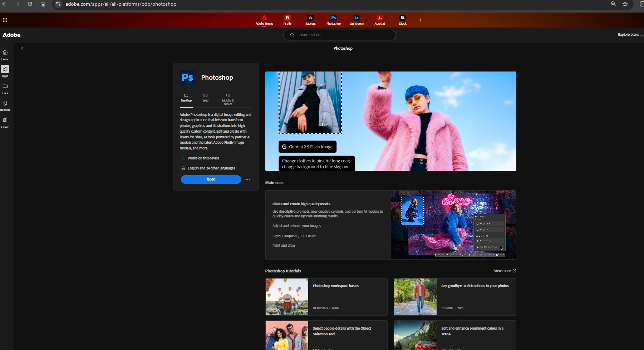
Task: View site information icon in address bar
Action: 58,4
